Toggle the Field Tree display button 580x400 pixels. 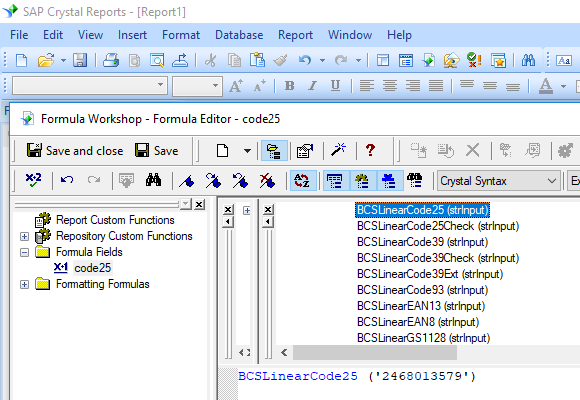click(x=335, y=181)
